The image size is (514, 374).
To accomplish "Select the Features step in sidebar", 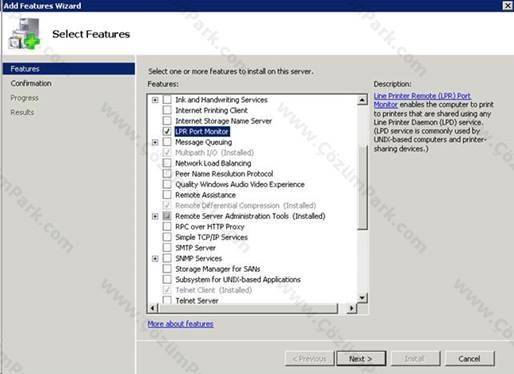I will click(x=69, y=69).
